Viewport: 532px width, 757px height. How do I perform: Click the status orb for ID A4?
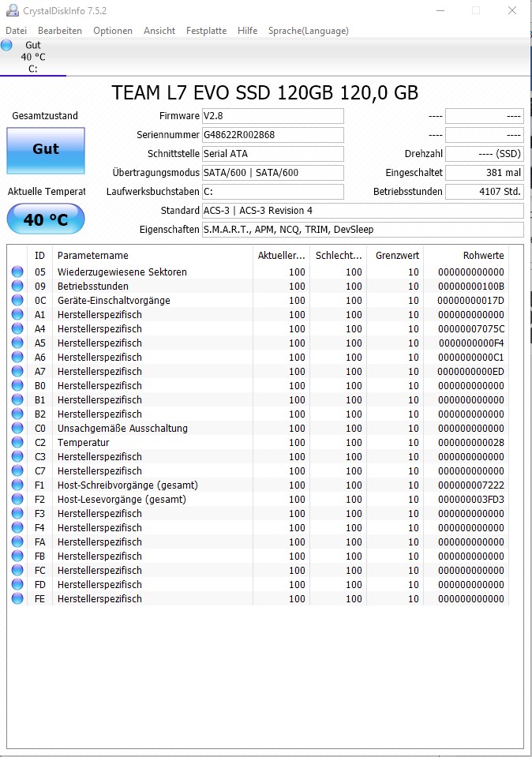tap(17, 329)
